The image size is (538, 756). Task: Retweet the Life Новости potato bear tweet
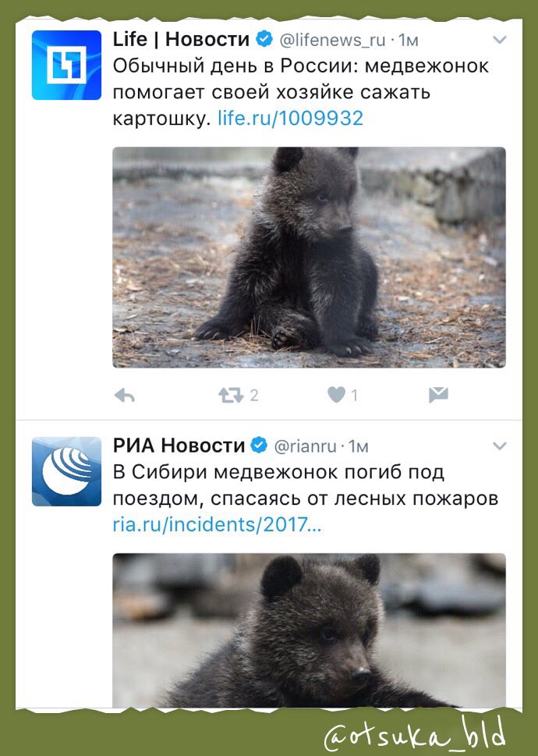tap(232, 396)
